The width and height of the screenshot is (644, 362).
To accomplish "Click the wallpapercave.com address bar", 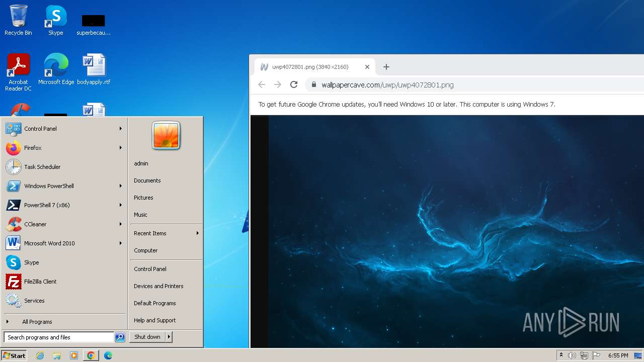I will click(x=474, y=84).
